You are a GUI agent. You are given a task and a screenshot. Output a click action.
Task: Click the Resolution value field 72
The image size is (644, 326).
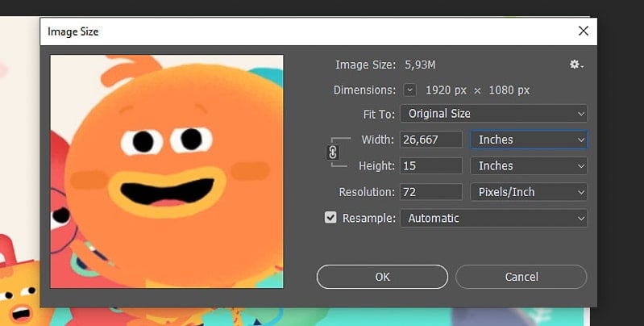431,192
